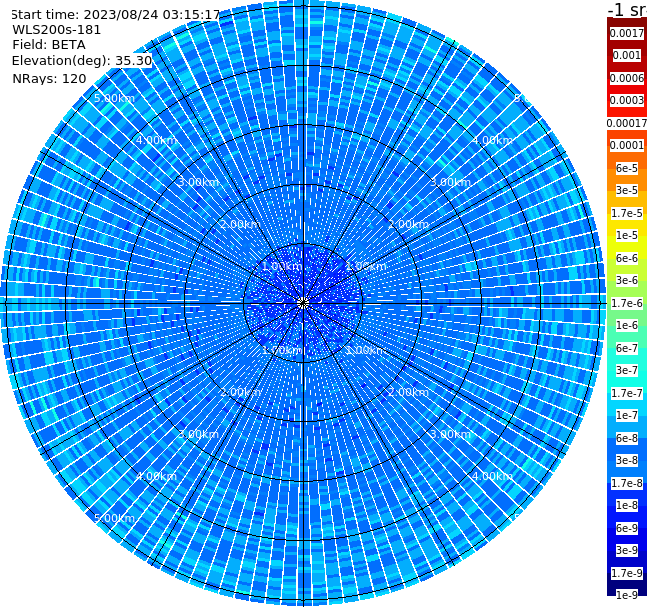Click the Start time 2023/08/24 03:15:17 label
The height and width of the screenshot is (607, 647).
116,14
